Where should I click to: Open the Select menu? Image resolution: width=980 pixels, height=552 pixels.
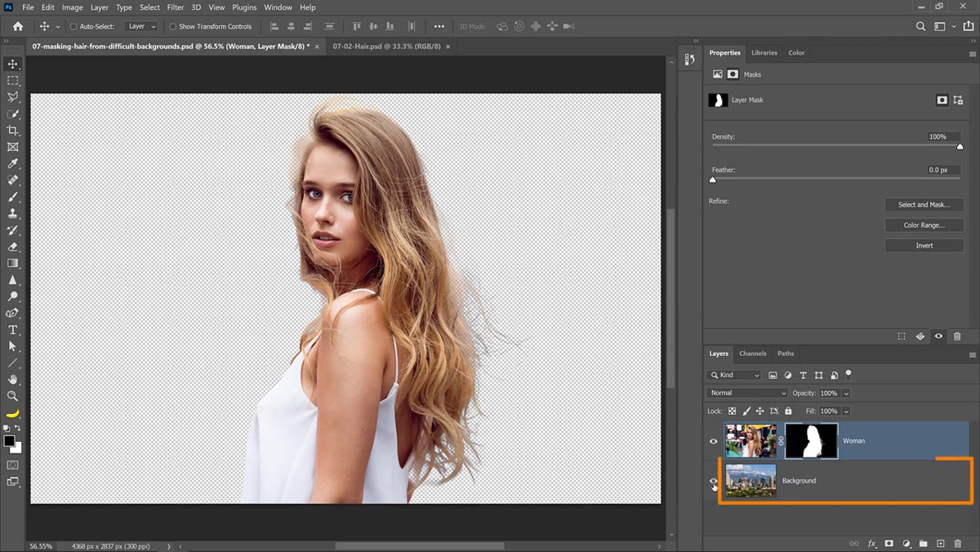point(149,7)
